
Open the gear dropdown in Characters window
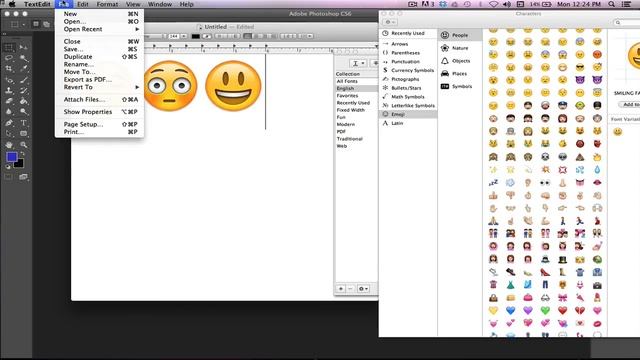click(x=390, y=22)
